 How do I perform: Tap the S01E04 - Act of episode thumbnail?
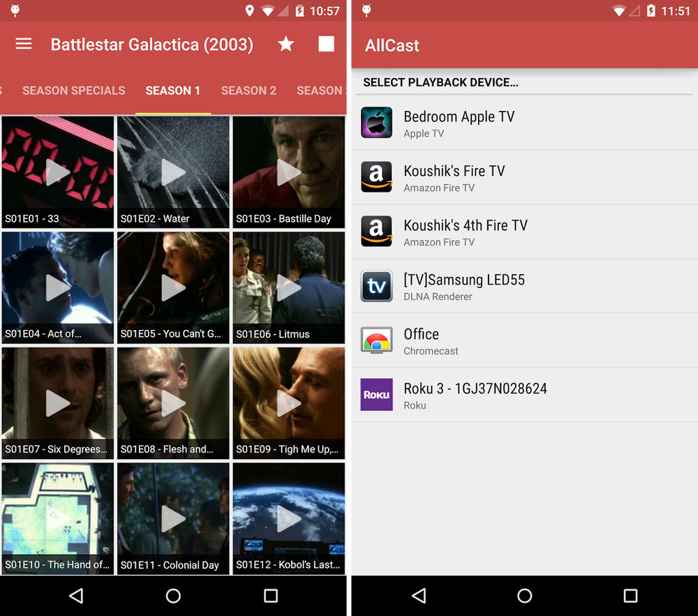57,287
